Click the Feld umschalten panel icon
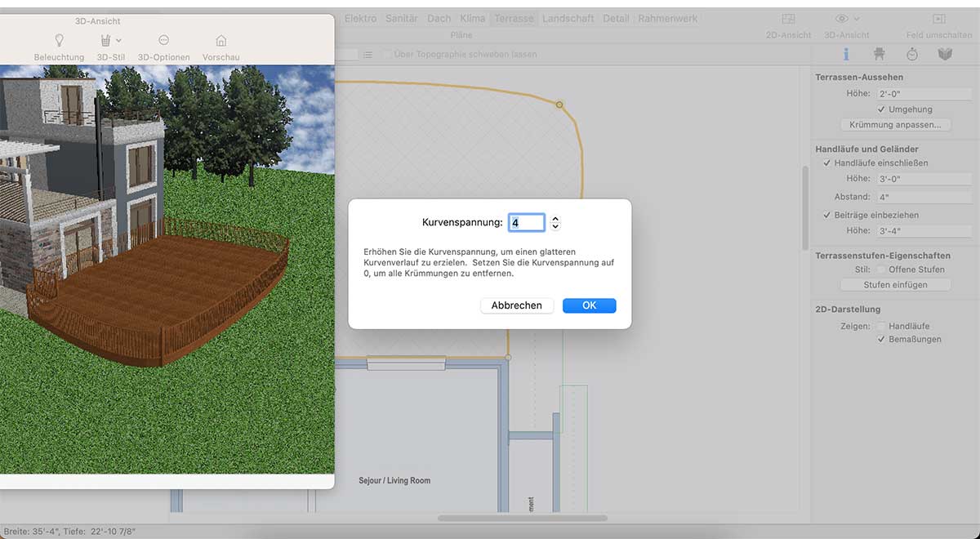 (x=938, y=19)
